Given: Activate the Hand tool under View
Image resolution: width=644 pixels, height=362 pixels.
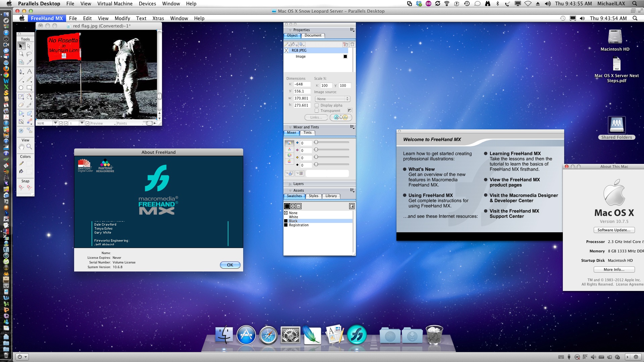Looking at the screenshot, I should (x=21, y=147).
